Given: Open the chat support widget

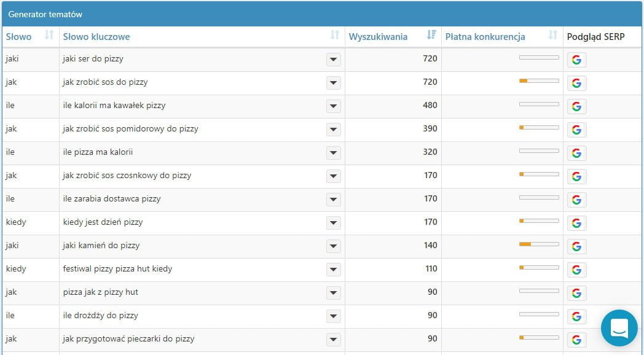Looking at the screenshot, I should click(619, 329).
